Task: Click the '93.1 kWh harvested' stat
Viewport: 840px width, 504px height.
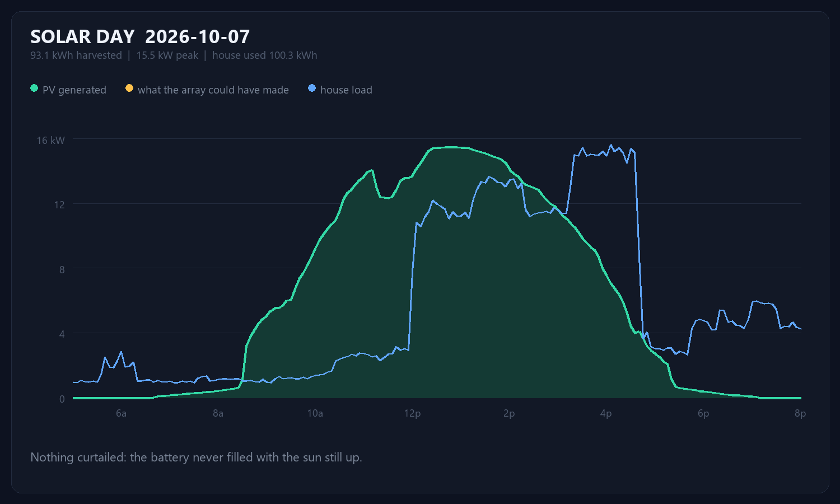Action: pos(76,55)
